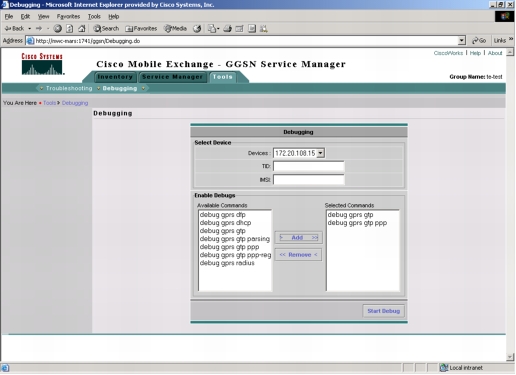Screen dimensions: 516x375
Task: Open the address bar dropdown arrow
Action: tap(462, 41)
